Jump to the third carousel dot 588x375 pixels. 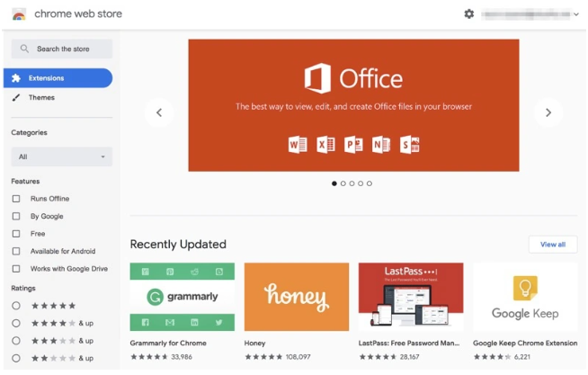(x=352, y=183)
